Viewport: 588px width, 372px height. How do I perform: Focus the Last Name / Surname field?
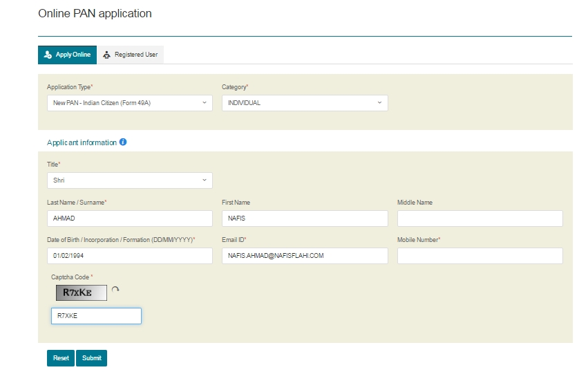[130, 218]
